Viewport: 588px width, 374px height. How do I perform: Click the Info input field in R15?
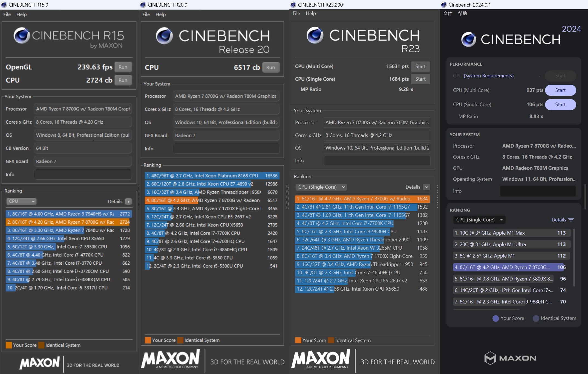tap(83, 174)
